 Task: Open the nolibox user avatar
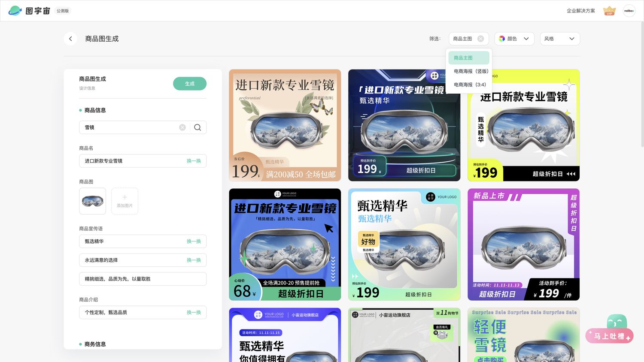[x=629, y=11]
